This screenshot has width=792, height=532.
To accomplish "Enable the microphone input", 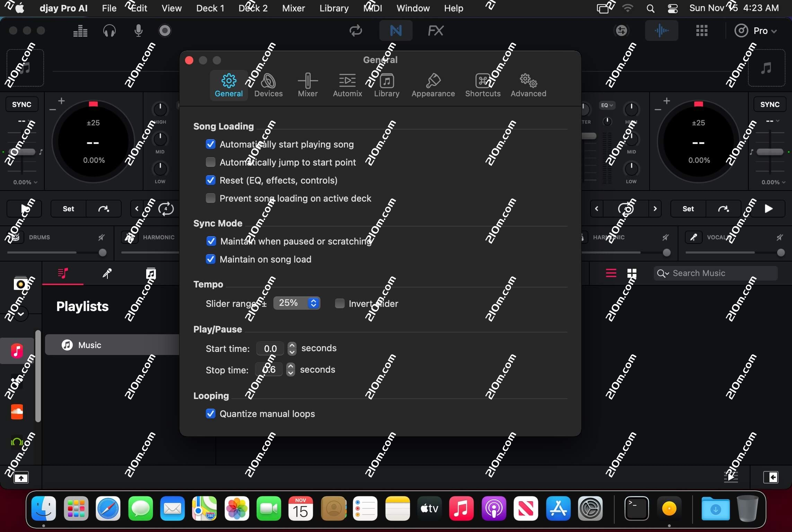I will (139, 30).
